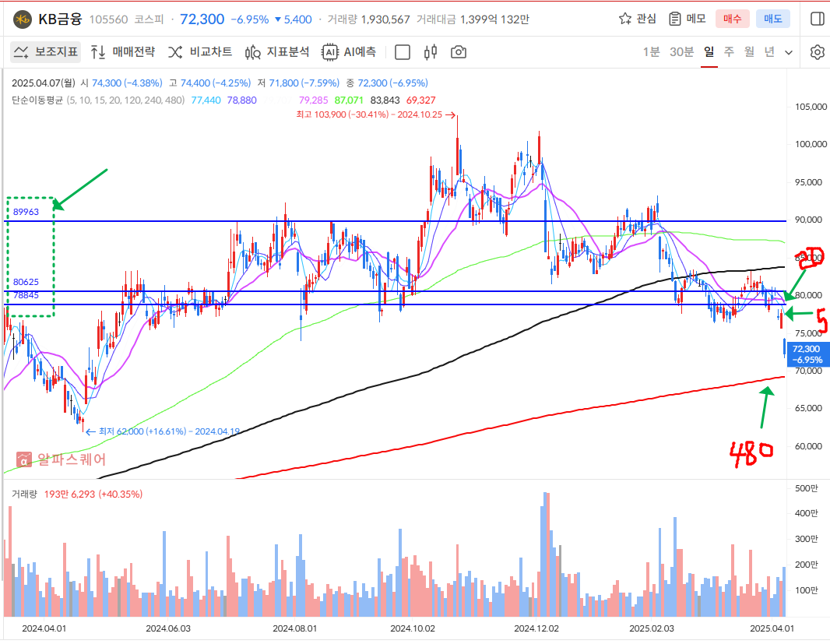Click the 거래대금 1,399억 132만 figure
Image resolution: width=830 pixels, height=644 pixels.
473,19
